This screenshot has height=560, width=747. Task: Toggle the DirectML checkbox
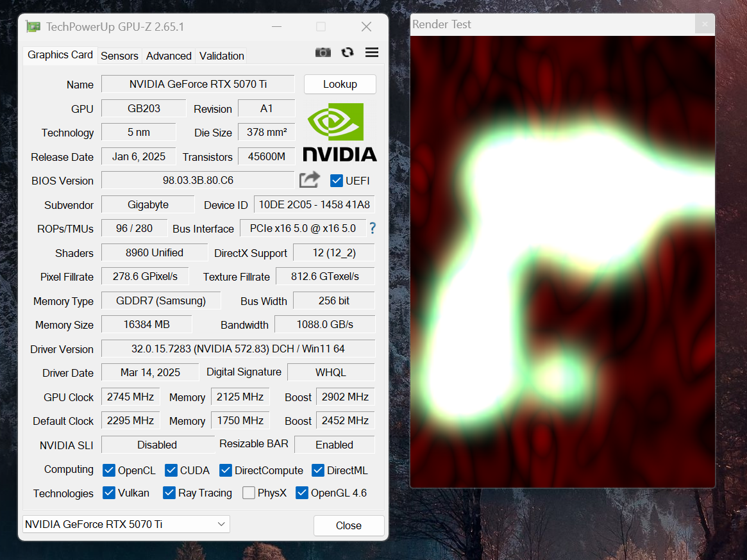click(318, 470)
